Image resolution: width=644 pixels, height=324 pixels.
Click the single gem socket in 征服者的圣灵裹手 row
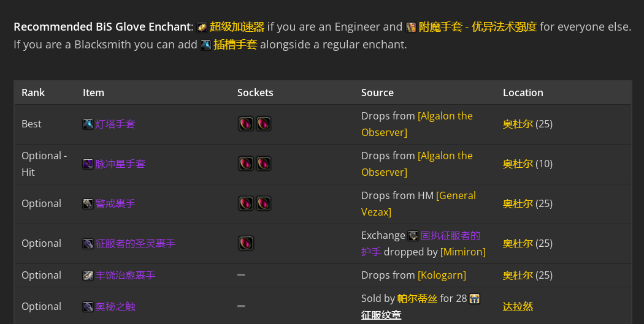[246, 244]
